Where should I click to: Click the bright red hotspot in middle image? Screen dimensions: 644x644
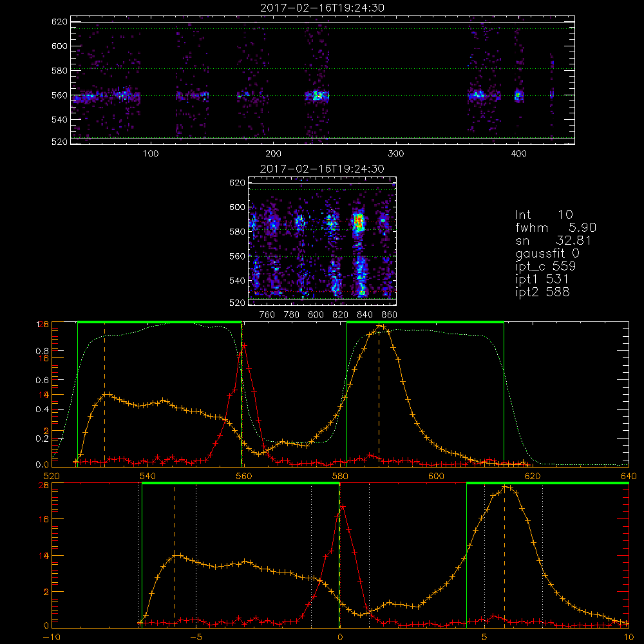click(359, 223)
